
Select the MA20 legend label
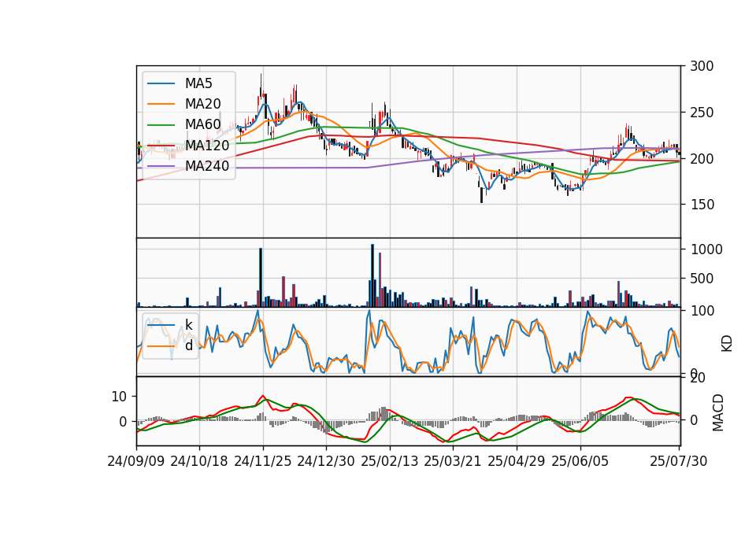[202, 104]
